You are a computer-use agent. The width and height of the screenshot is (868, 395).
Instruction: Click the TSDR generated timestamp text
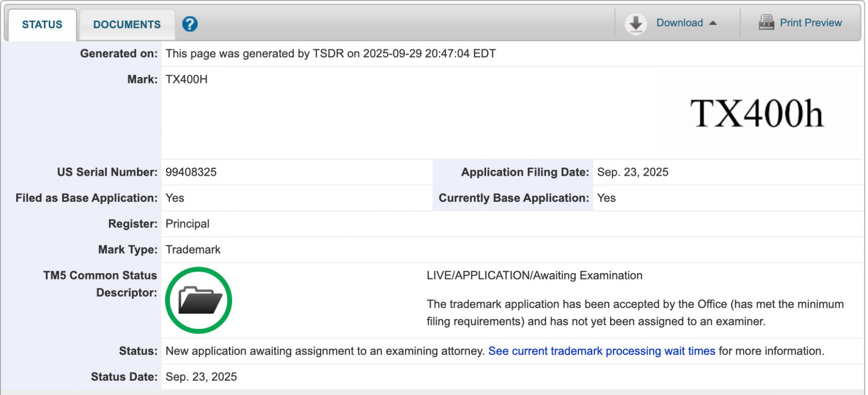click(x=331, y=54)
